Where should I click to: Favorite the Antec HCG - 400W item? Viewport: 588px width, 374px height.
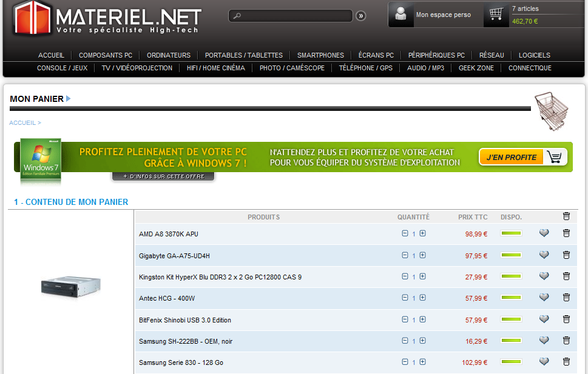(544, 298)
